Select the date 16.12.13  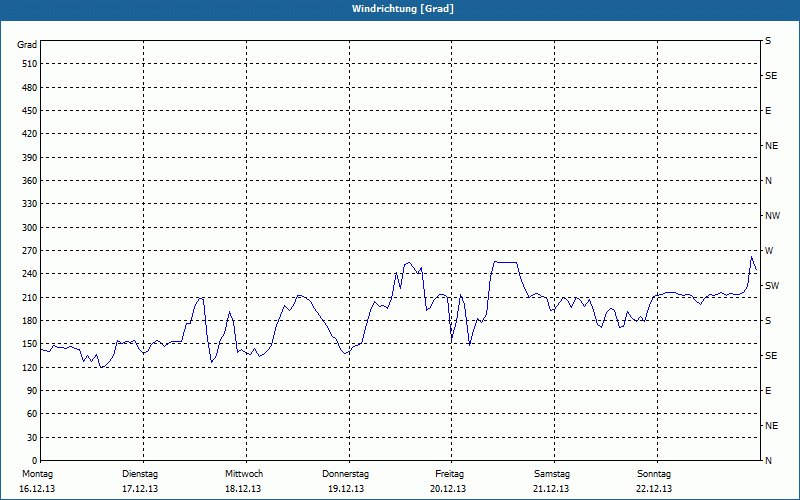coord(37,489)
